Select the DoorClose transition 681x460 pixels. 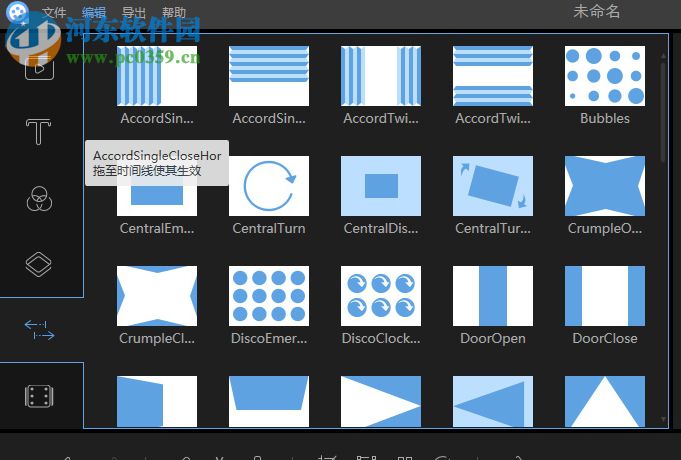pos(605,296)
